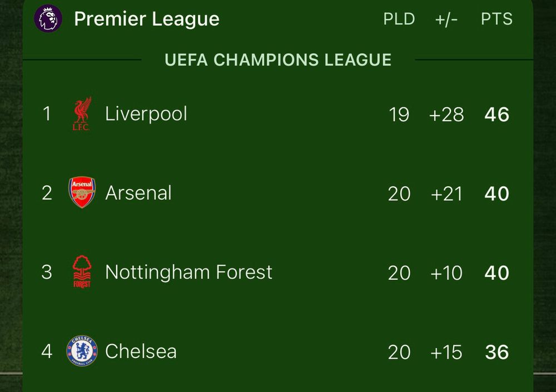556x392 pixels.
Task: Select the Arsenal club badge
Action: coord(82,192)
